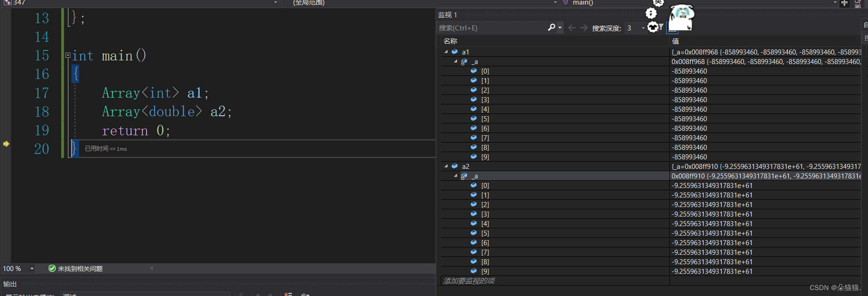This screenshot has width=868, height=296.
Task: Click the current statement yellow arrow in the margin
Action: coord(6,144)
